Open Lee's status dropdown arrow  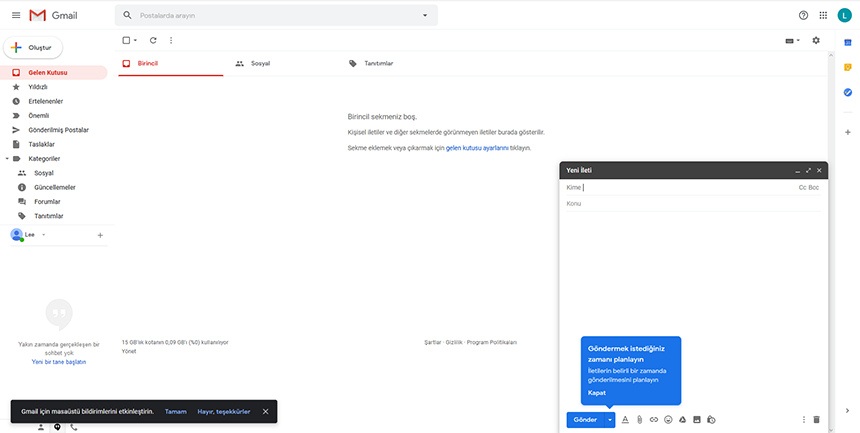tap(43, 235)
